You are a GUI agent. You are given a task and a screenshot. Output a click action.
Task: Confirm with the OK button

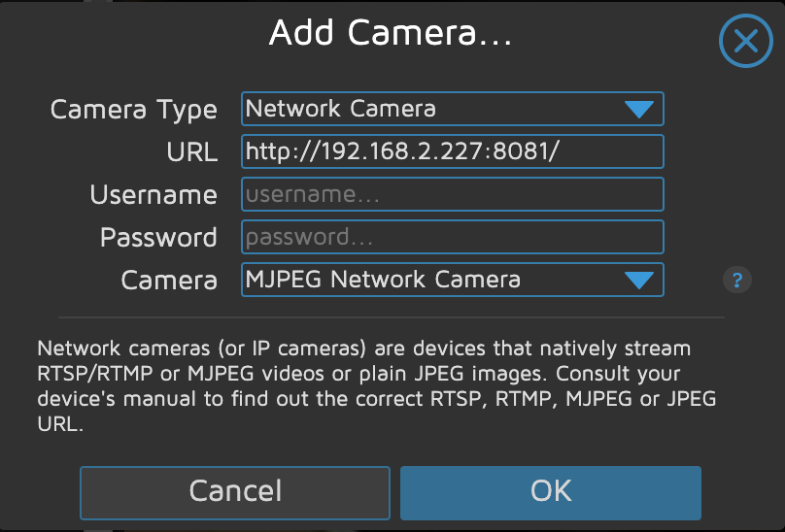550,491
